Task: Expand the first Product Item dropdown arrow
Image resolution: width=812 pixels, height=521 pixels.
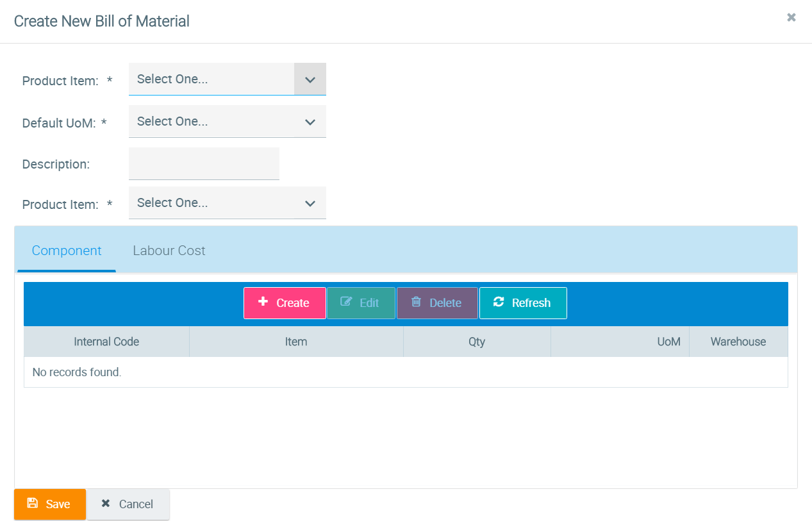Action: [310, 79]
